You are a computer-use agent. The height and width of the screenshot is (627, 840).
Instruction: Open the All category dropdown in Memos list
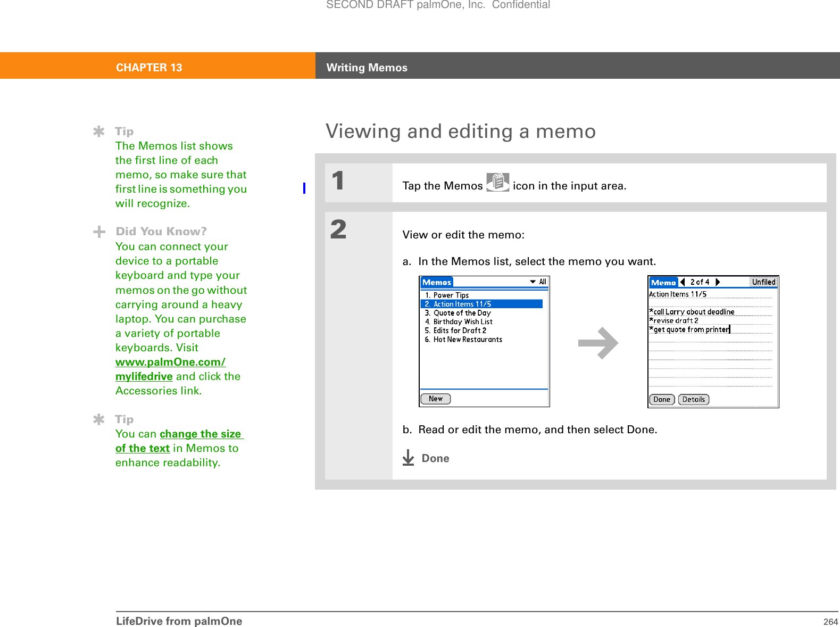(538, 282)
